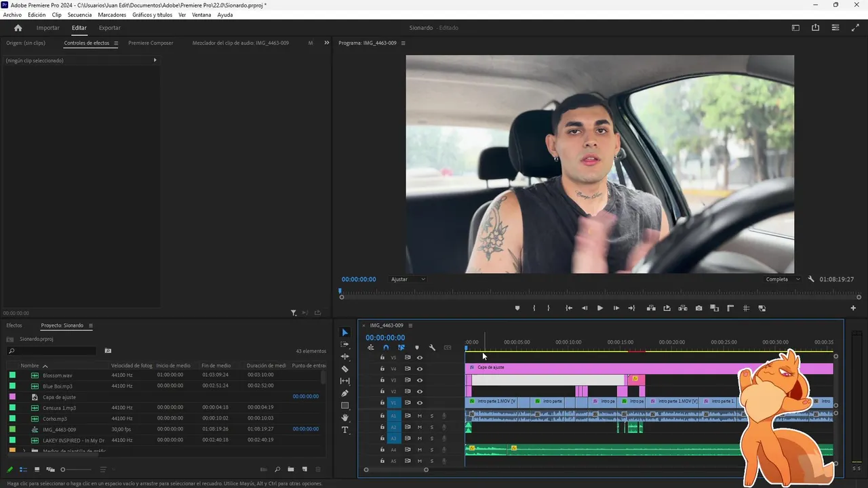Open the Importar workspace
This screenshot has height=488, width=868.
[x=47, y=28]
